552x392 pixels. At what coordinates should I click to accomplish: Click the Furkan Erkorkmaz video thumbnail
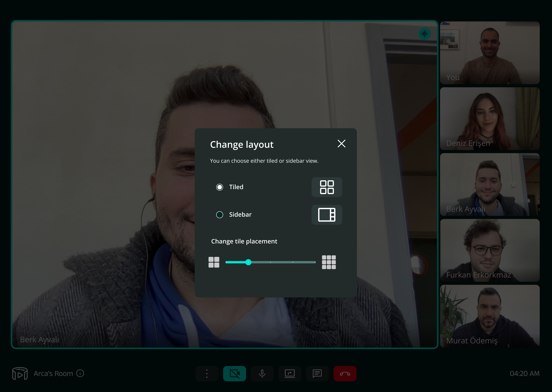coord(490,250)
